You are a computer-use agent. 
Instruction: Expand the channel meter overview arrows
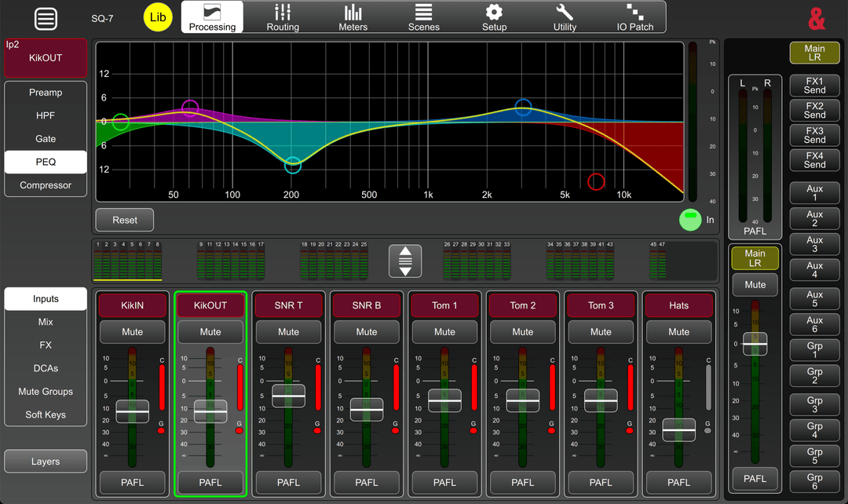(405, 261)
